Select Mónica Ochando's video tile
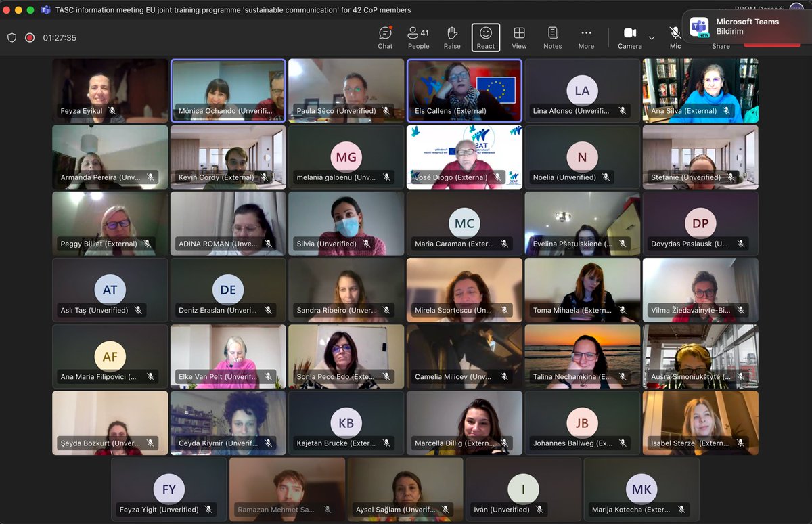 228,90
